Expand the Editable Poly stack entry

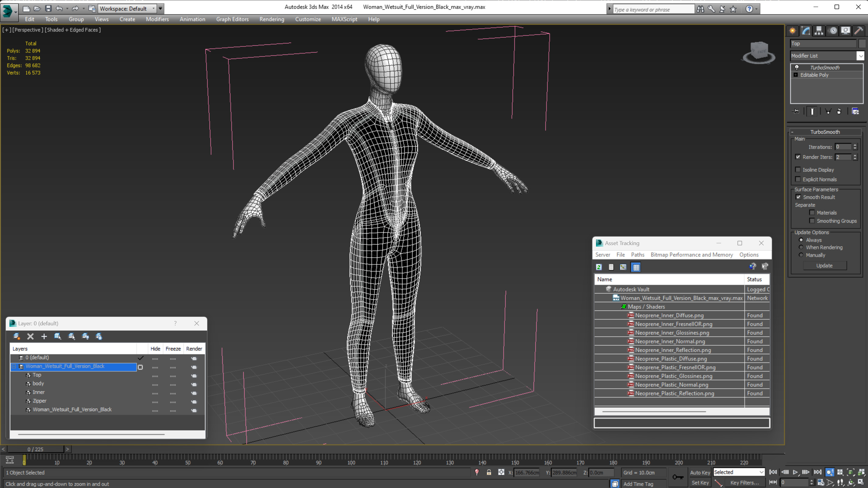click(x=796, y=75)
